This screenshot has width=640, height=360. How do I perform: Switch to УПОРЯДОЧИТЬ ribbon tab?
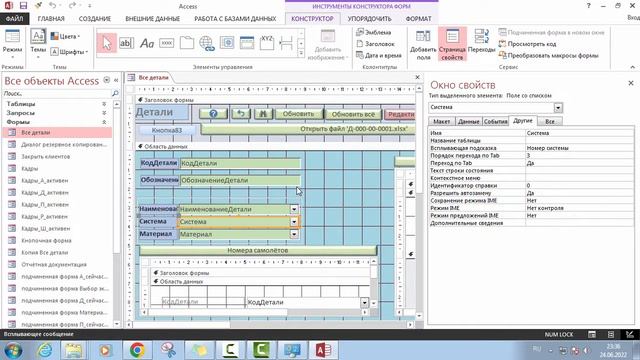(369, 19)
